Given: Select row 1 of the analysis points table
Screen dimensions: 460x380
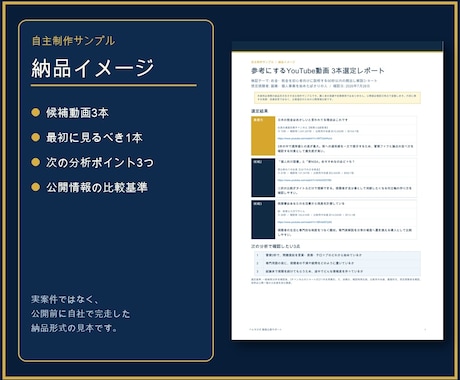Looking at the screenshot, I should coord(337,255).
